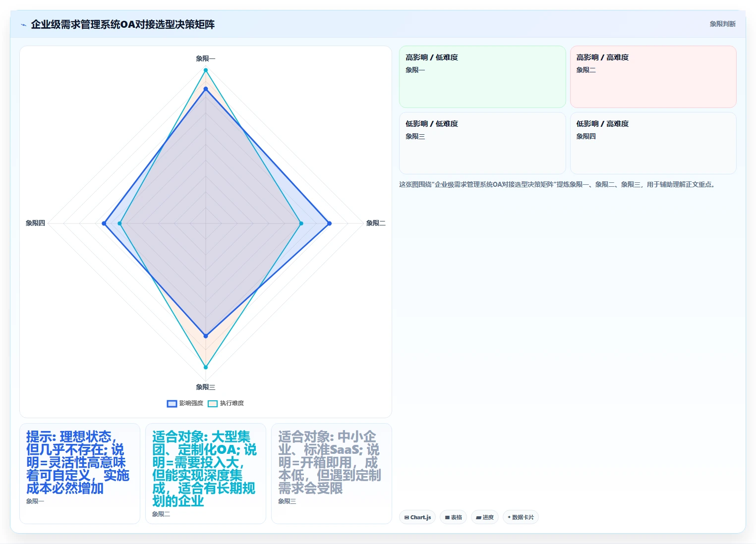Click the 象限判断 label in the header

click(722, 24)
